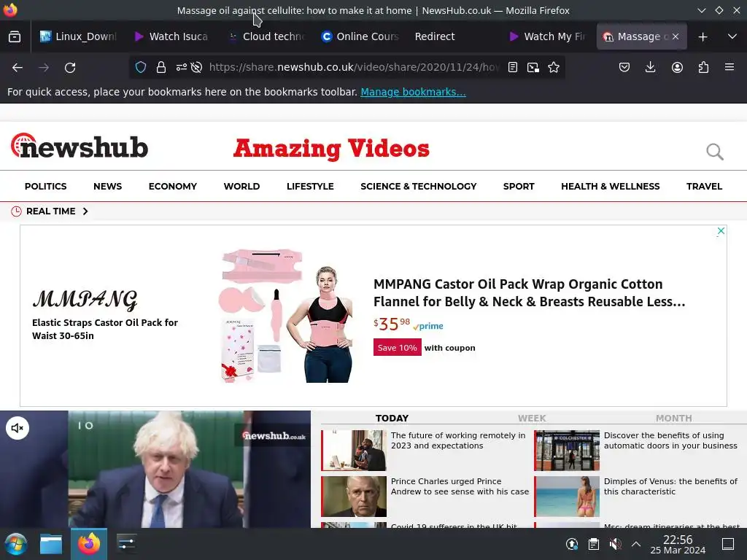View site security padlock information
Image resolution: width=747 pixels, height=560 pixels.
coord(161,67)
